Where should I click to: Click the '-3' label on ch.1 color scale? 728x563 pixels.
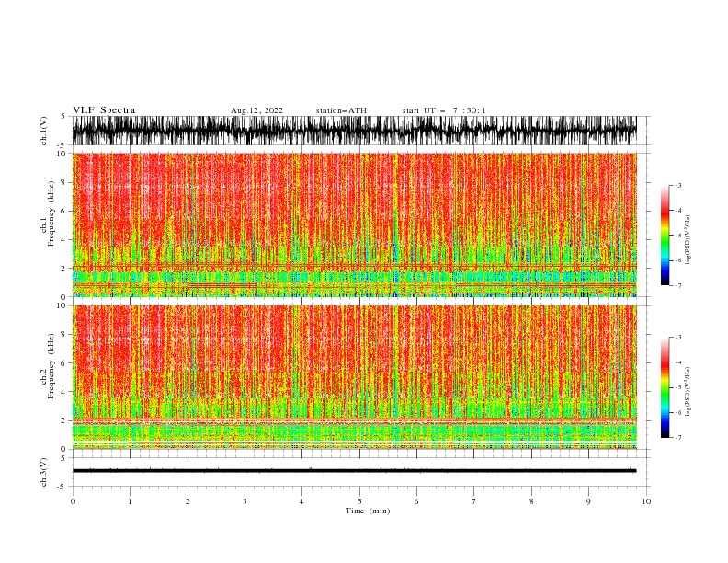(x=678, y=185)
